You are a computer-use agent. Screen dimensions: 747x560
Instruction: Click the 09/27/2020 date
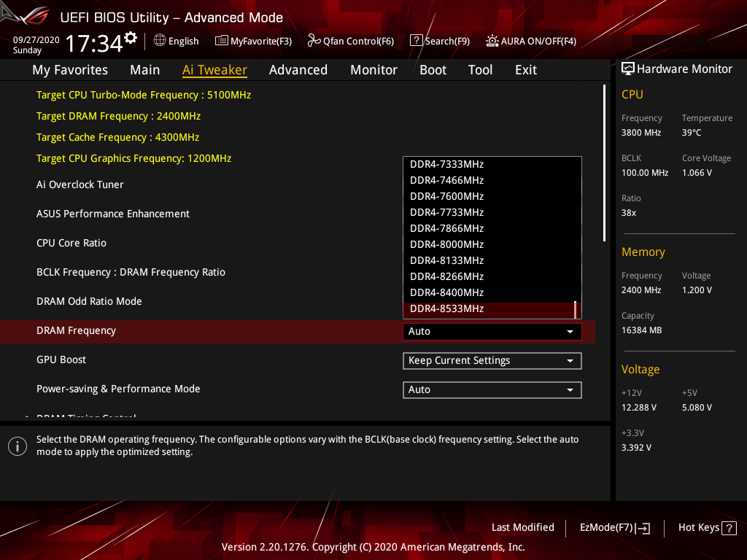pyautogui.click(x=36, y=40)
